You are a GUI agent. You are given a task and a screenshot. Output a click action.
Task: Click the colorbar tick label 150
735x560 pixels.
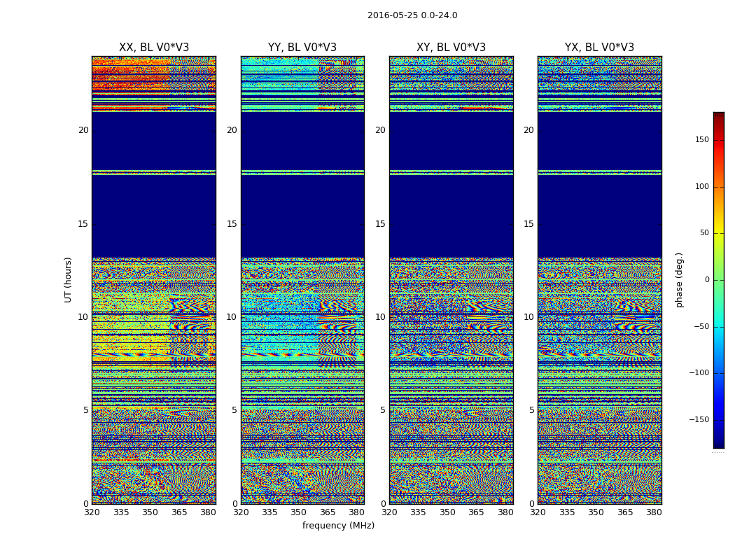[x=701, y=140]
